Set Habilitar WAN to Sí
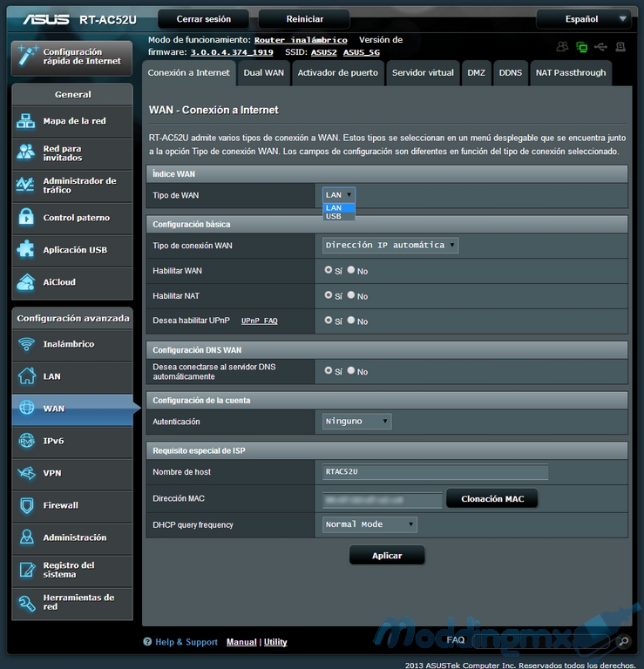Viewport: 644px width, 669px height. click(329, 270)
